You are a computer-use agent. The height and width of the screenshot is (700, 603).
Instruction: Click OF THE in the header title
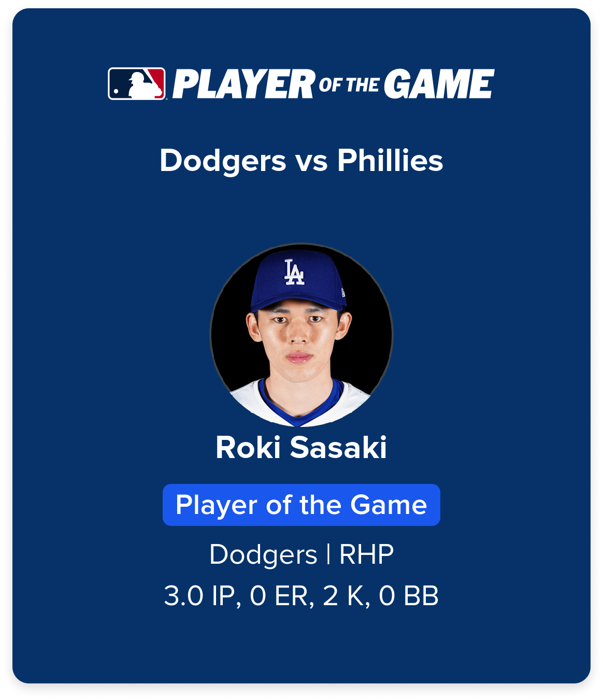349,84
